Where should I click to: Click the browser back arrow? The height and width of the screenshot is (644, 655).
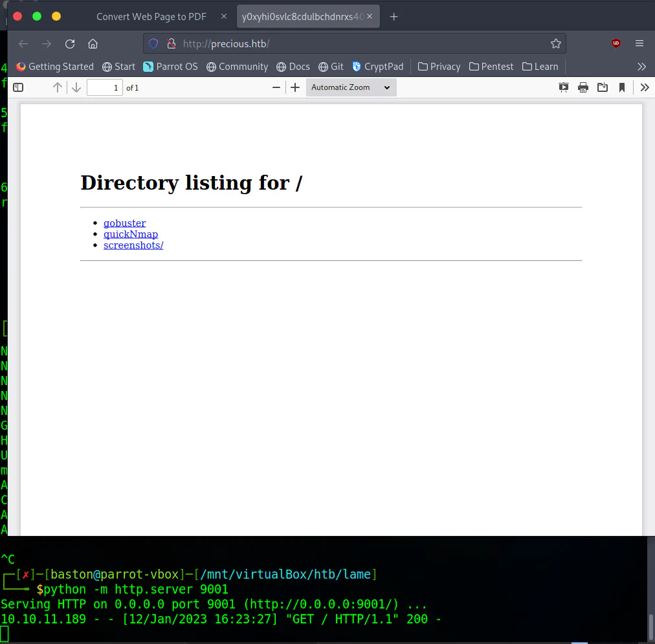tap(23, 44)
